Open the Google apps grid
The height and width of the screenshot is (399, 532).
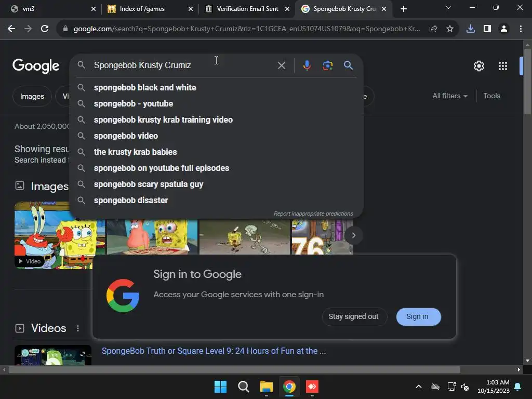click(503, 66)
